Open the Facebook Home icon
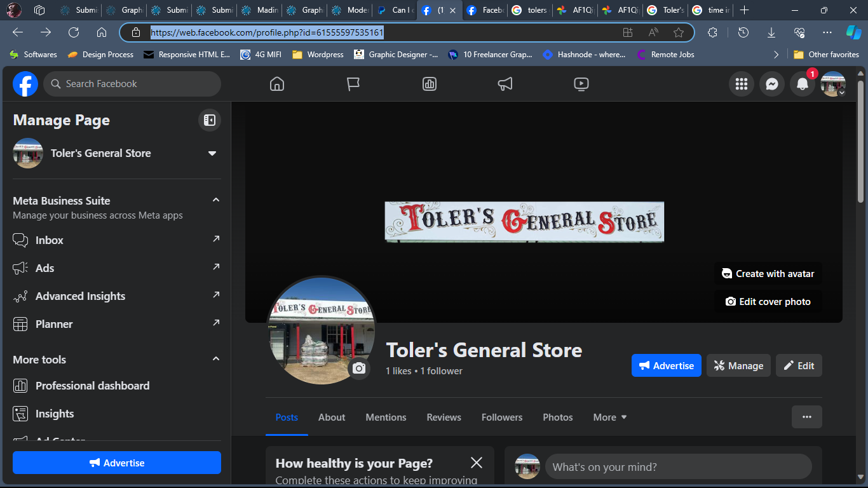Screen dimensions: 868x488 pos(277,84)
